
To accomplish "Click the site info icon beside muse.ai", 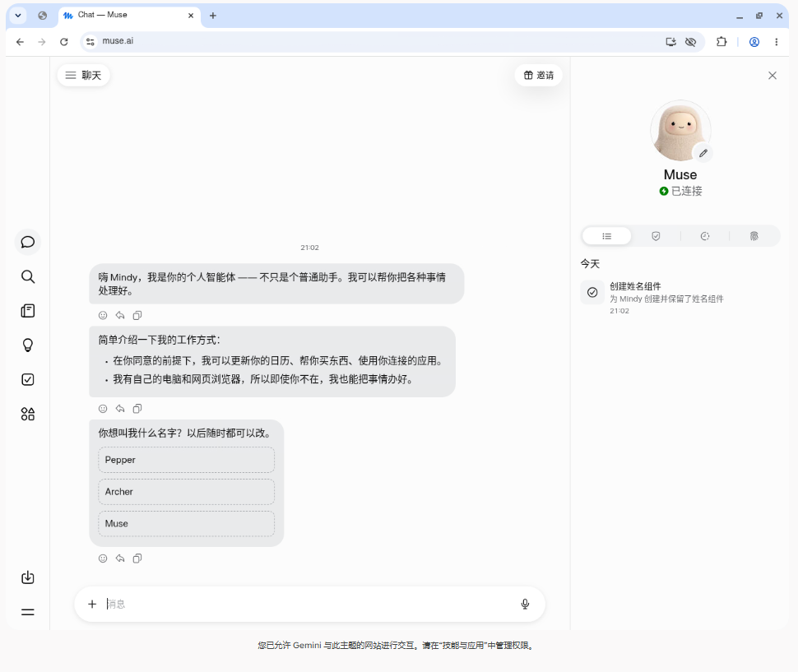I will [x=90, y=41].
